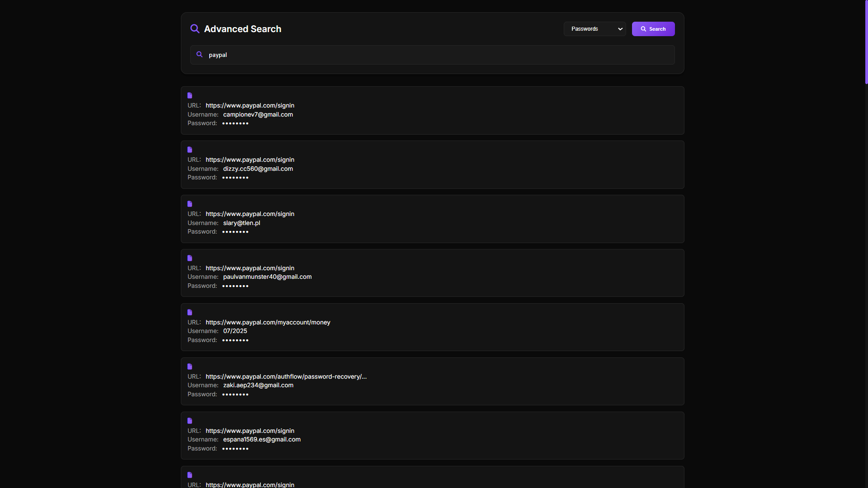
Task: Click the file icon on the zaki.aep234@gmail.com card
Action: 190,366
